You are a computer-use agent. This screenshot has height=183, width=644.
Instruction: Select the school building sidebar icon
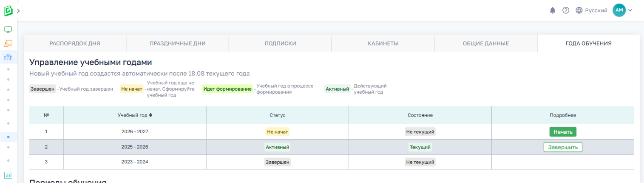point(8,57)
